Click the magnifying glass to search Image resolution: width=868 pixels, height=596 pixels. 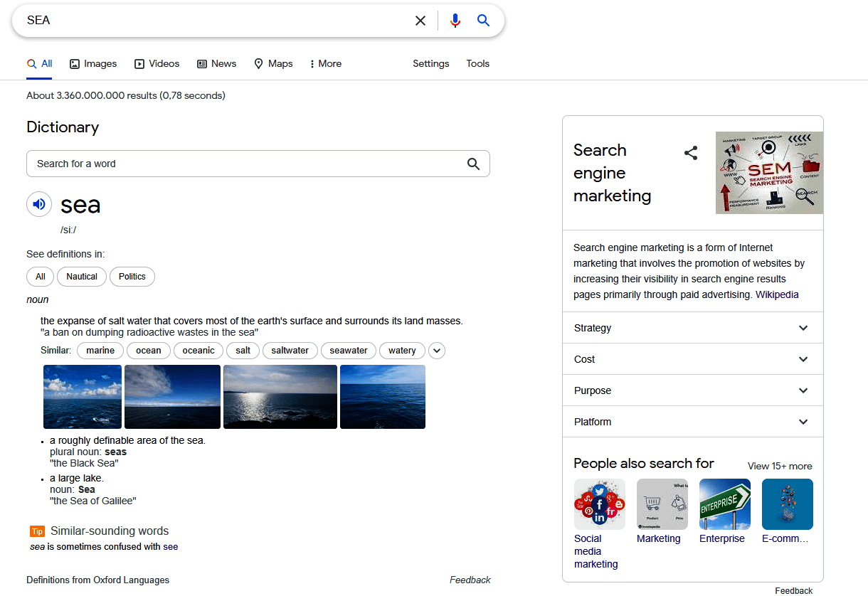pyautogui.click(x=483, y=20)
